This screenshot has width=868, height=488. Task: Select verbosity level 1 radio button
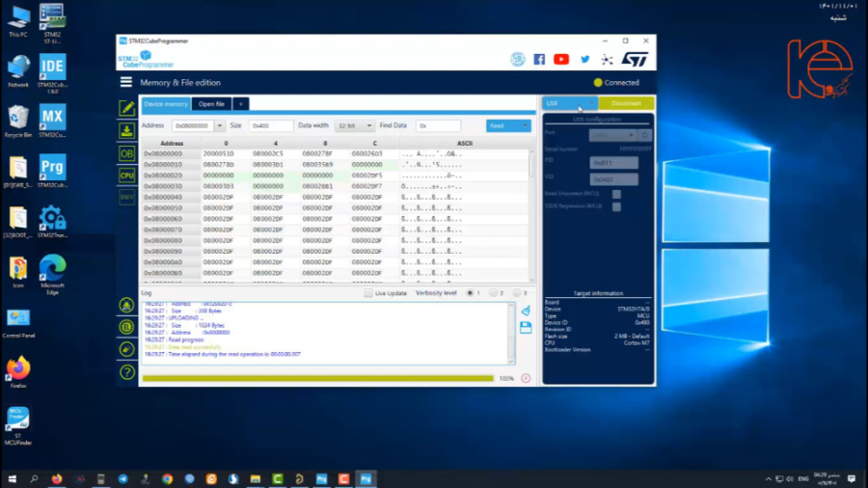(x=470, y=293)
